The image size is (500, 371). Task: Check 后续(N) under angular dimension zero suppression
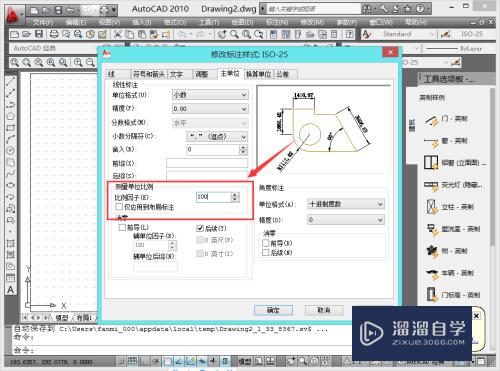[266, 253]
